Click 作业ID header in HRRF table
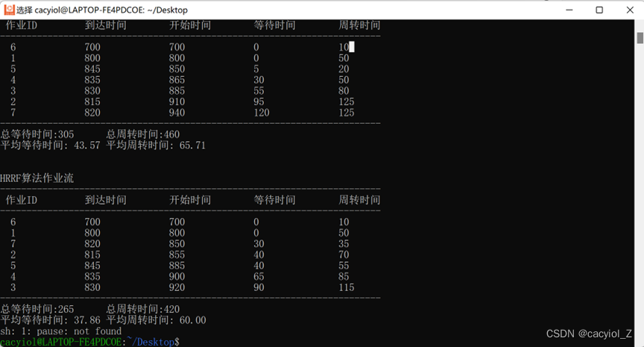This screenshot has height=347, width=644. point(22,200)
